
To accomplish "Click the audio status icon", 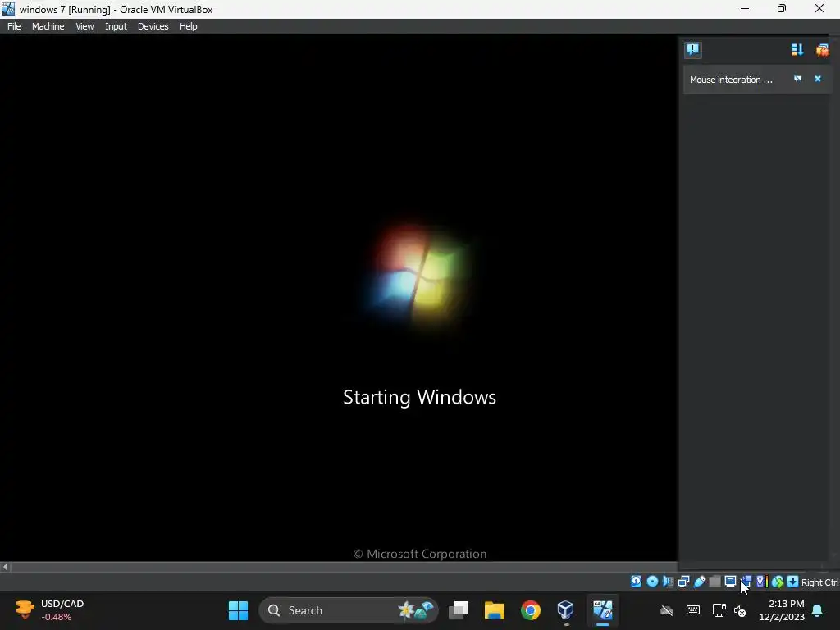I will tap(668, 582).
